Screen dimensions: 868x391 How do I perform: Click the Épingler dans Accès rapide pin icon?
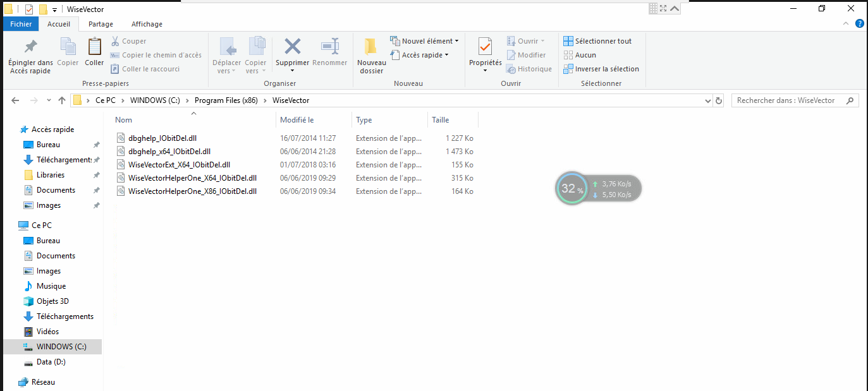coord(30,47)
